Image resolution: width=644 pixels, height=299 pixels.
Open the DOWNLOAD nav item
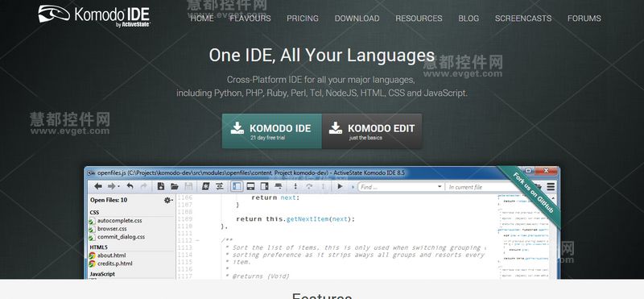point(357,19)
